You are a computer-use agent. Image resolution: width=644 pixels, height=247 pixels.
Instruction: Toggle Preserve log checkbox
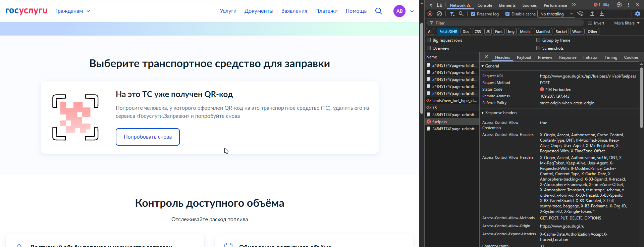473,14
